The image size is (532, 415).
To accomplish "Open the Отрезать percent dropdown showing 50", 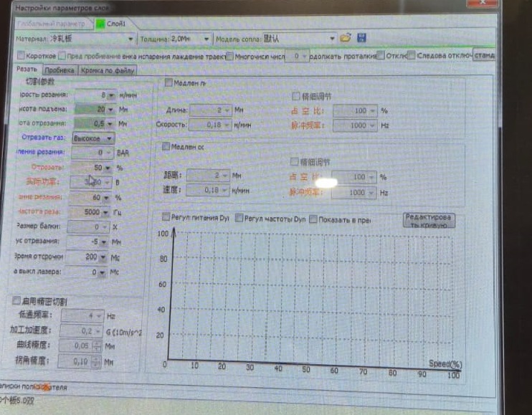I will 108,168.
